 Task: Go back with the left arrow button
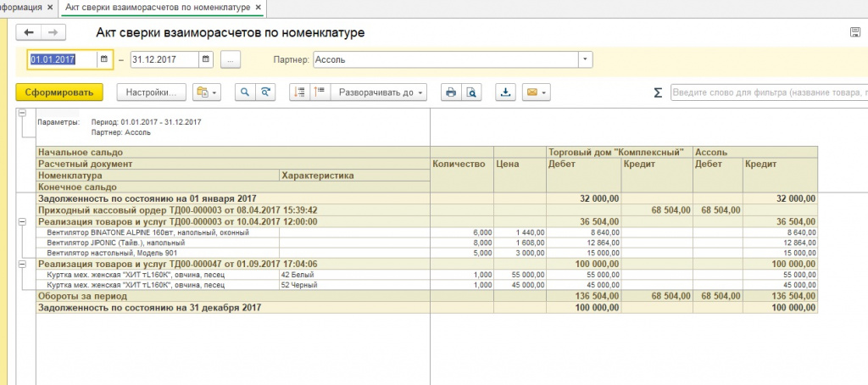[28, 33]
